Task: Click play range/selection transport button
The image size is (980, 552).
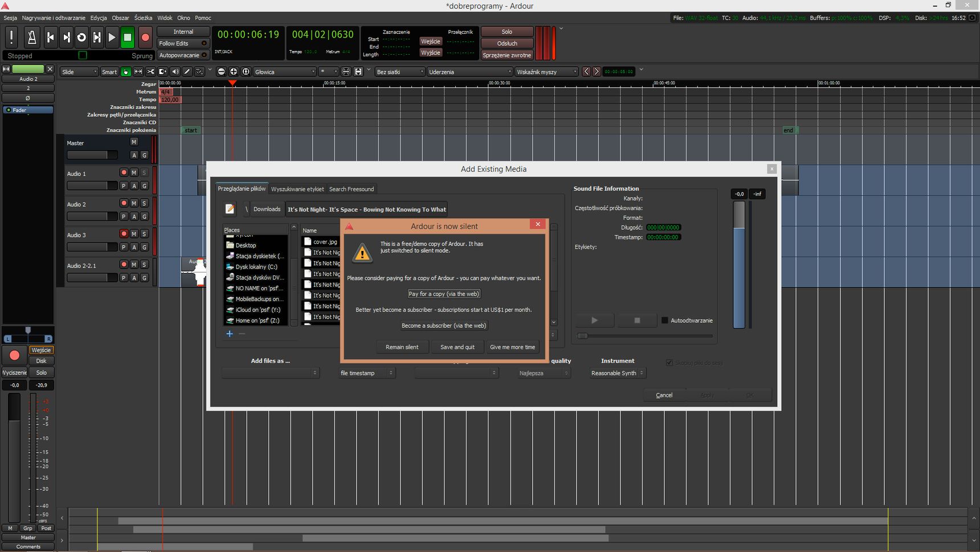Action: pyautogui.click(x=97, y=37)
